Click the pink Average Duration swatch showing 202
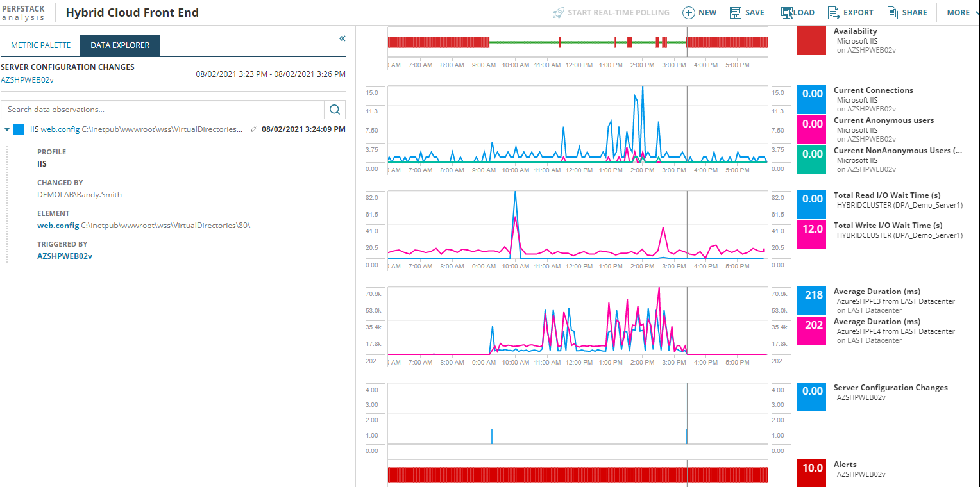Image resolution: width=980 pixels, height=487 pixels. 812,331
